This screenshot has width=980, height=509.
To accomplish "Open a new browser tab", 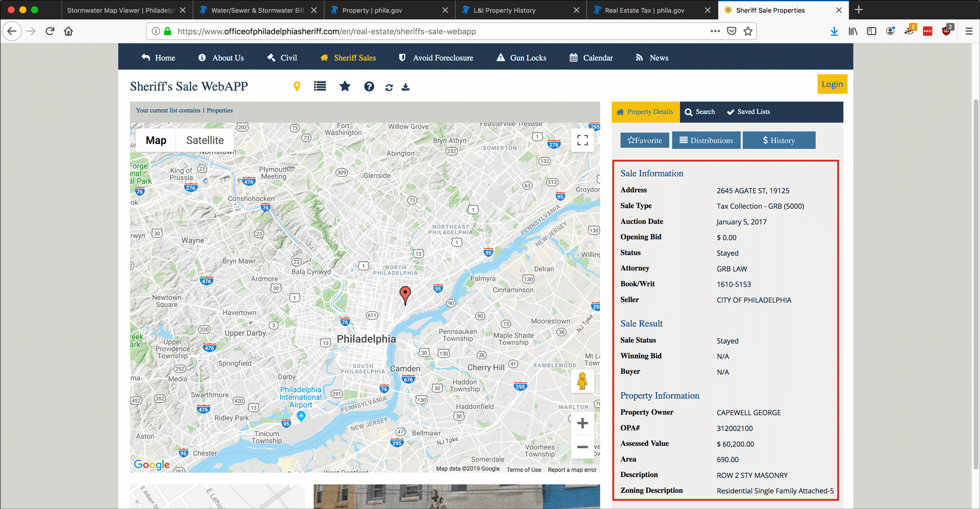I will 859,10.
